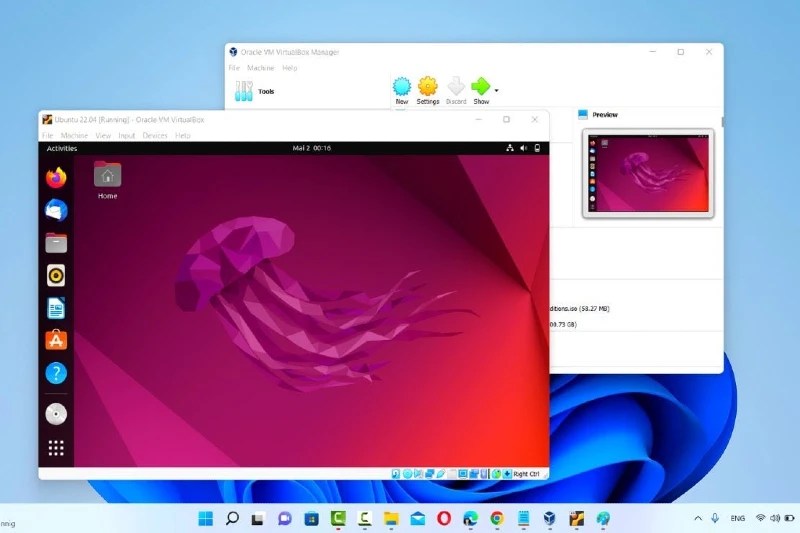
Task: Click optical drive icon in VM status bar
Action: point(407,474)
